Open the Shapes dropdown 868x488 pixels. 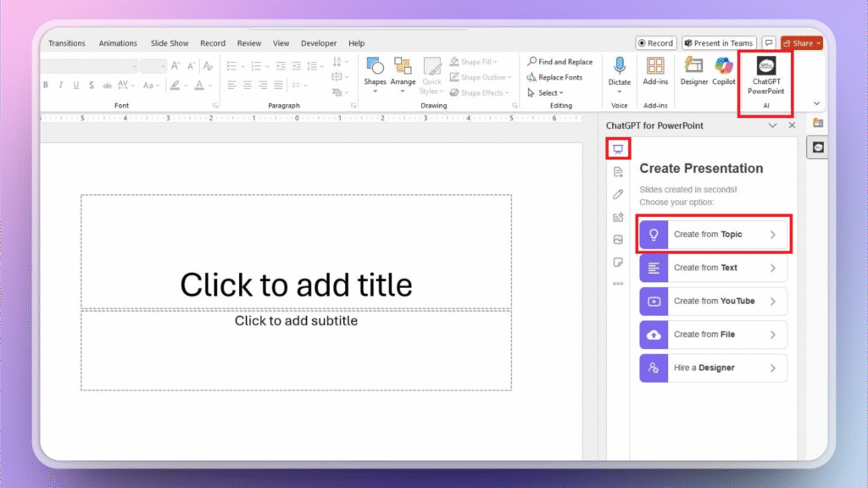point(375,75)
